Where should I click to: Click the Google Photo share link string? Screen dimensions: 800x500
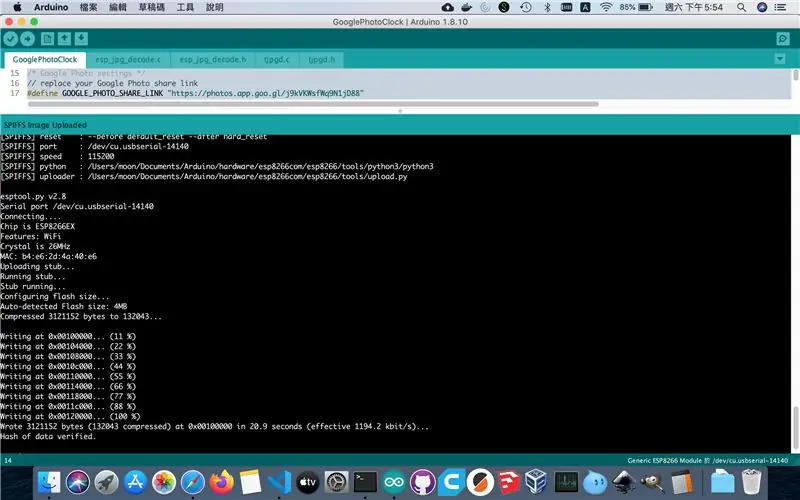tap(266, 93)
